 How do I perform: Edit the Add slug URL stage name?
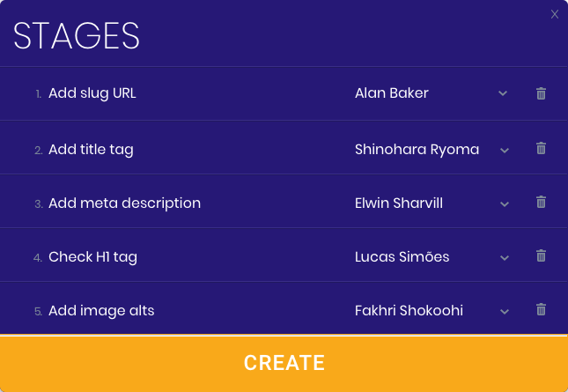(92, 93)
